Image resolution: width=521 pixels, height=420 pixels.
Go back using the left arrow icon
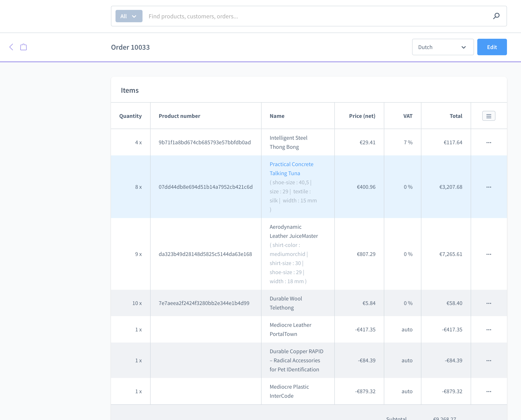point(11,47)
